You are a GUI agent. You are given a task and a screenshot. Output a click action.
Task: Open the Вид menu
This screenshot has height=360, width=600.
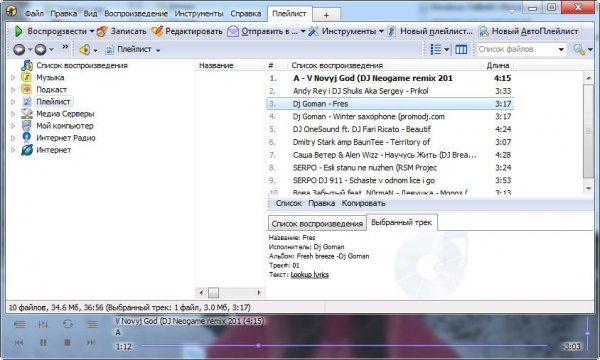click(x=90, y=14)
